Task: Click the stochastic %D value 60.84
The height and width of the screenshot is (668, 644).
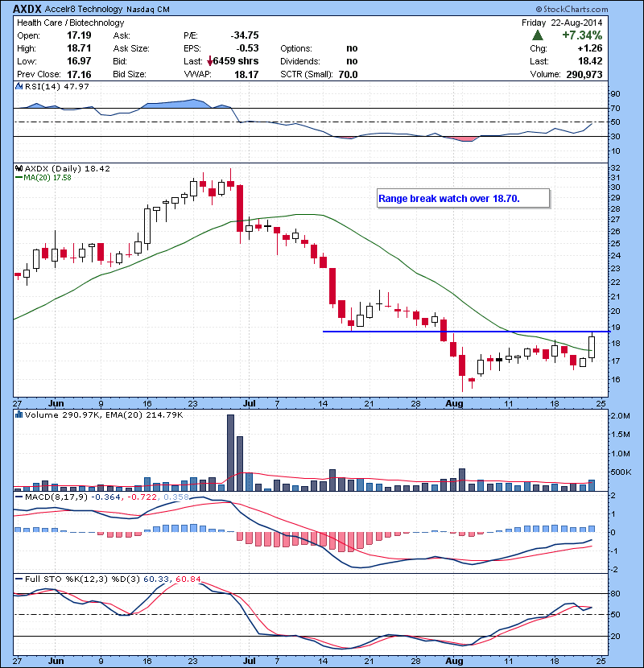Action: coord(188,579)
